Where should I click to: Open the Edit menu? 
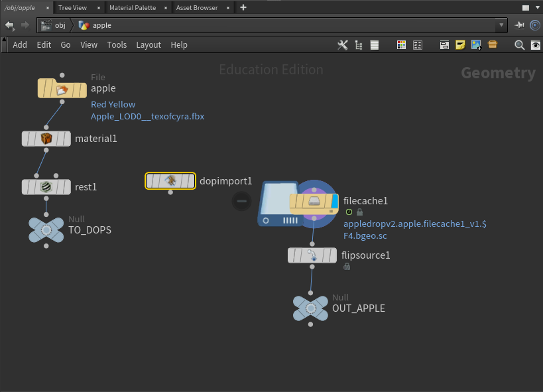tap(44, 44)
